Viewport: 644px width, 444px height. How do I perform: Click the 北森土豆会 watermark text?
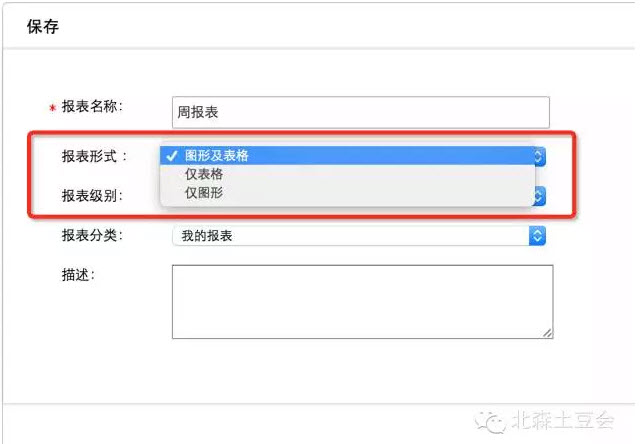[x=562, y=421]
